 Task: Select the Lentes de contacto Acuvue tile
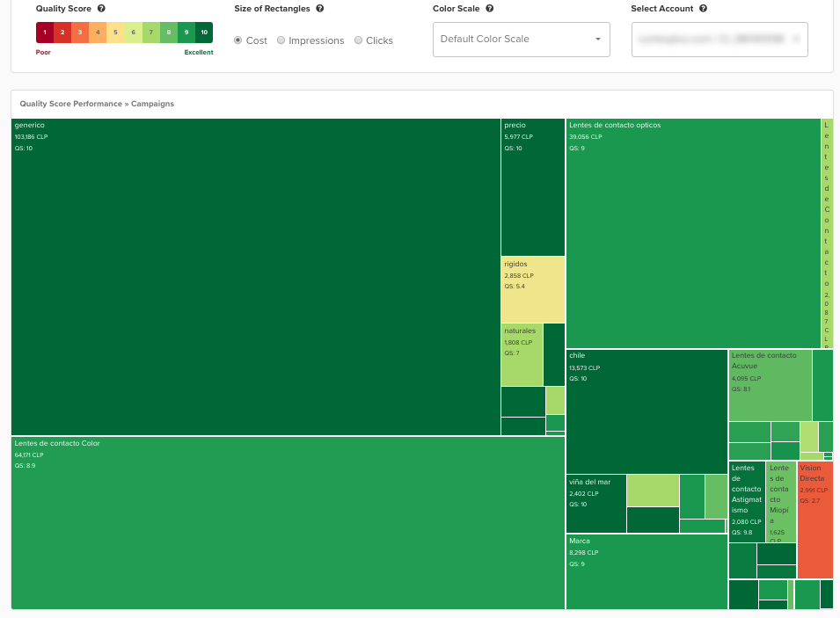771,386
